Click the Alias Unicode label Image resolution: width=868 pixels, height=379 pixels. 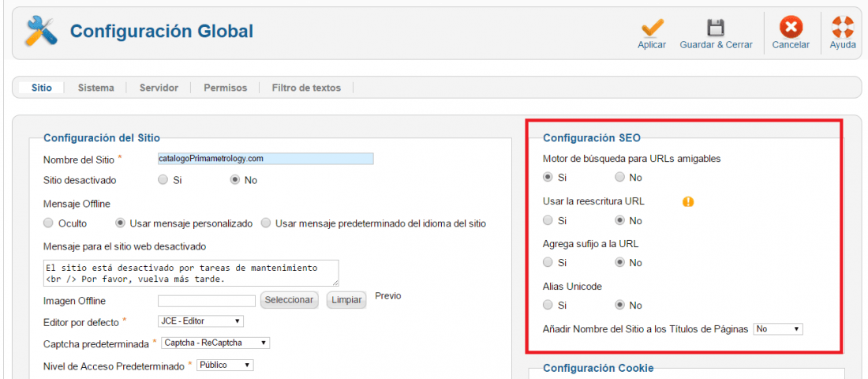(x=572, y=287)
